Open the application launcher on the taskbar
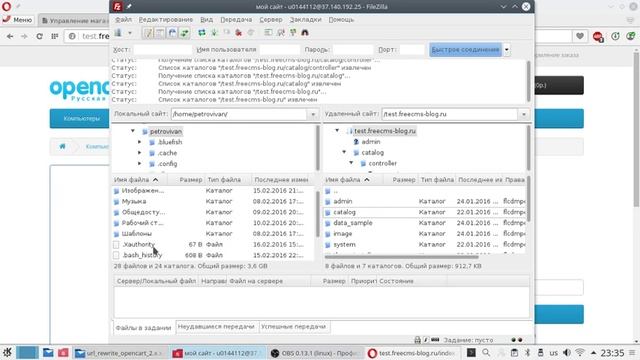Image resolution: width=640 pixels, height=360 pixels. point(7,352)
